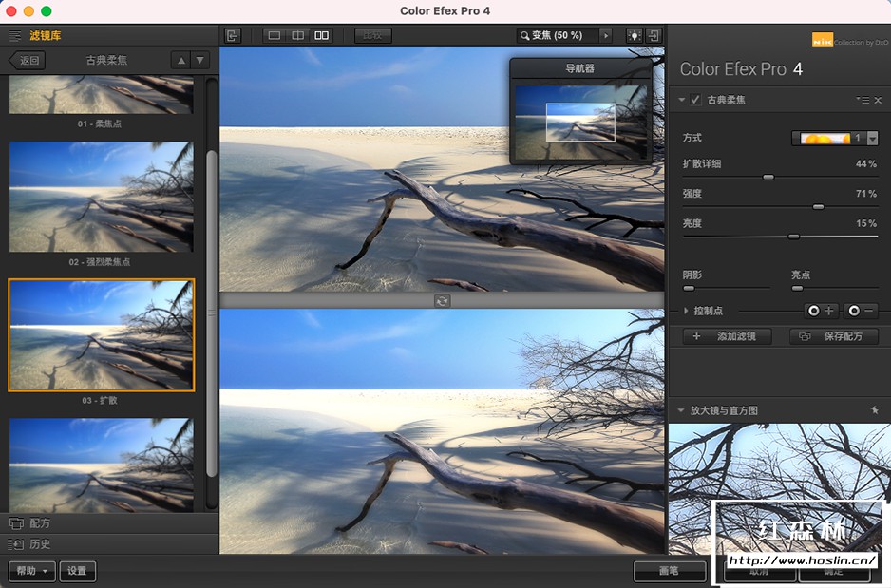Switch to split preview view
The height and width of the screenshot is (588, 891).
297,36
